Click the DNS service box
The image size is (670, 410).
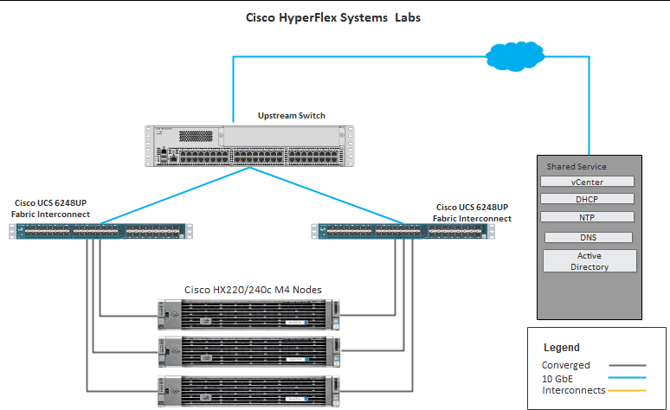click(x=588, y=237)
